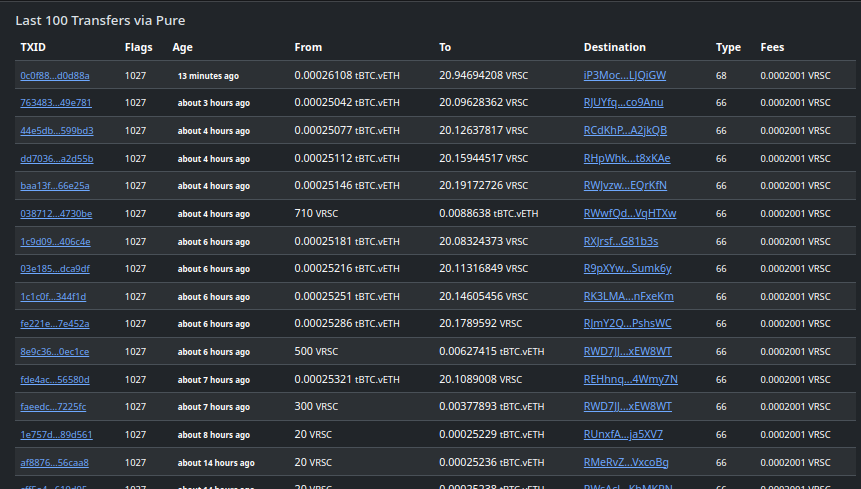
Task: Open destination address RCdKhP...A2jkQB
Action: [625, 131]
